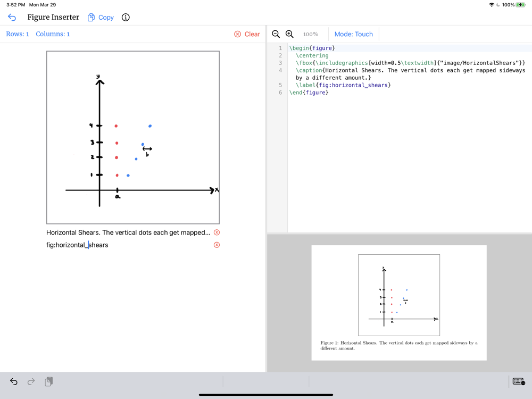Viewport: 532px width, 399px height.
Task: Edit the fig:horizontal_shears label field
Action: (x=129, y=245)
